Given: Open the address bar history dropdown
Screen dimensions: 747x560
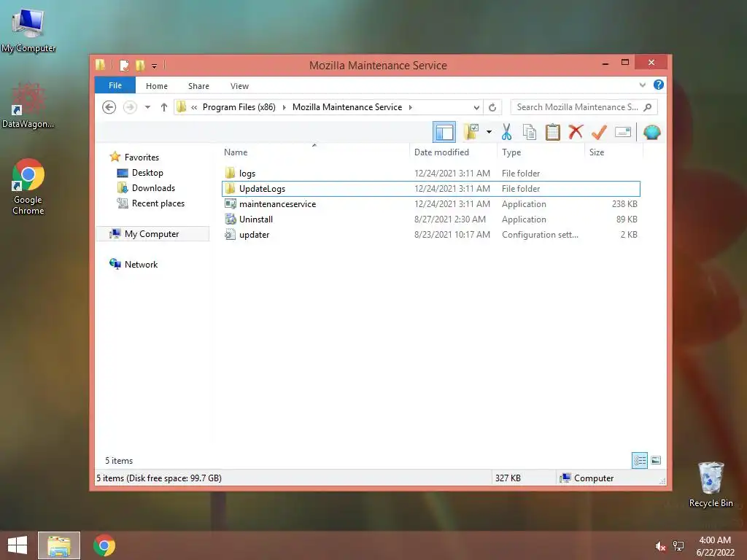Looking at the screenshot, I should [x=476, y=107].
